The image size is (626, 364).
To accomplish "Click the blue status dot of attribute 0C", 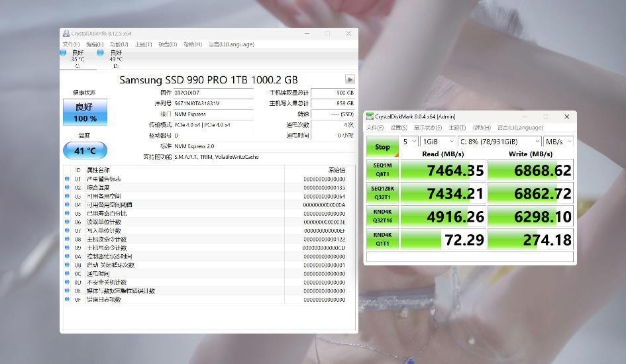I will coord(67,273).
